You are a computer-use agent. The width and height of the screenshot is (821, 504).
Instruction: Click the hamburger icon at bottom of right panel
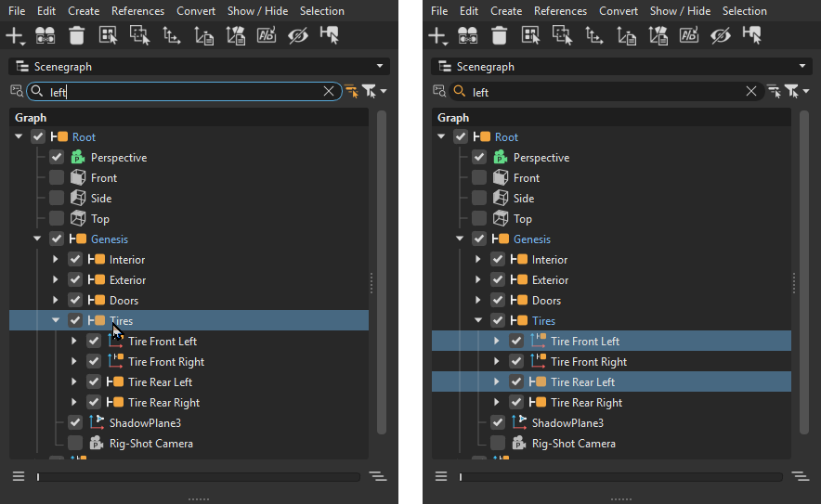[441, 476]
